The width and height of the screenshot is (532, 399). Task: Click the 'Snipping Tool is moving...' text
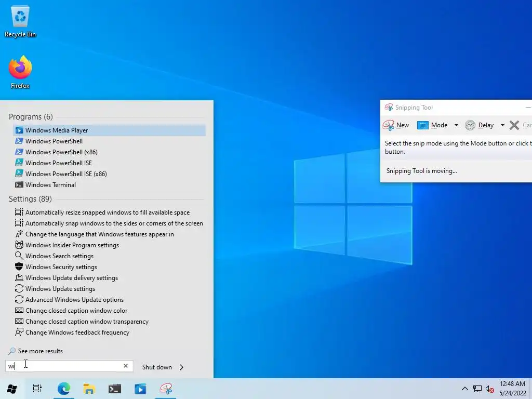tap(422, 171)
